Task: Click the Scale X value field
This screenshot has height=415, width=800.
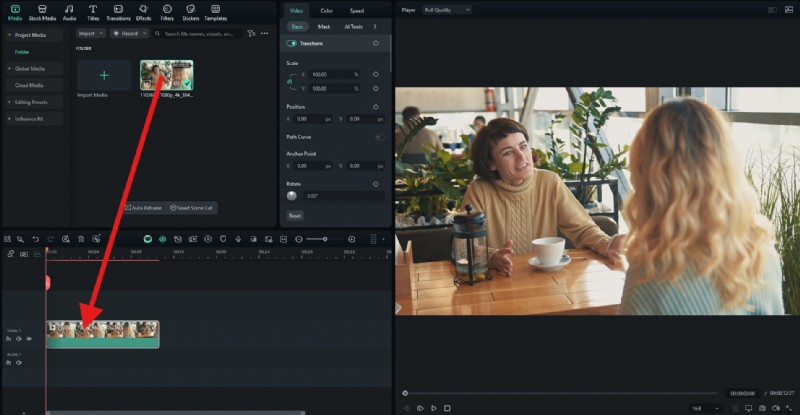Action: [x=335, y=75]
